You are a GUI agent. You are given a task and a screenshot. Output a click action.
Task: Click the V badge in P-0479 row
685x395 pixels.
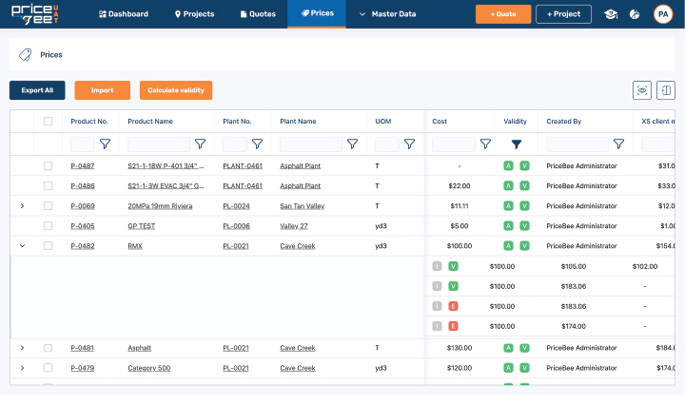[525, 368]
